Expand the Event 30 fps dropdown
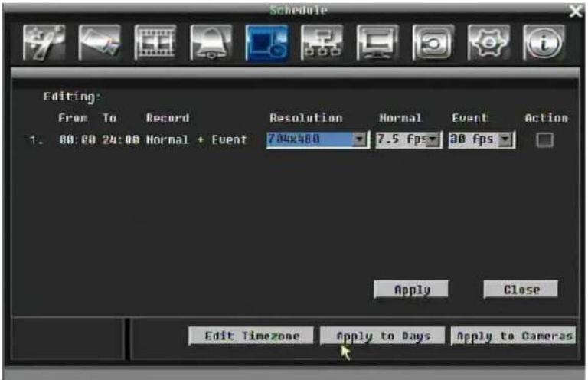This screenshot has height=380, width=588. coord(505,139)
